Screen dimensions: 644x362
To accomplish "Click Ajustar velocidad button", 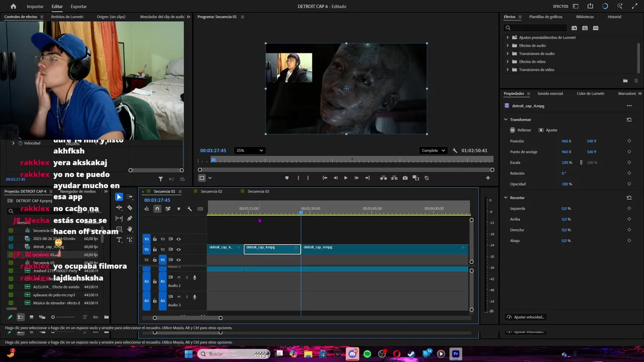I will [525, 317].
